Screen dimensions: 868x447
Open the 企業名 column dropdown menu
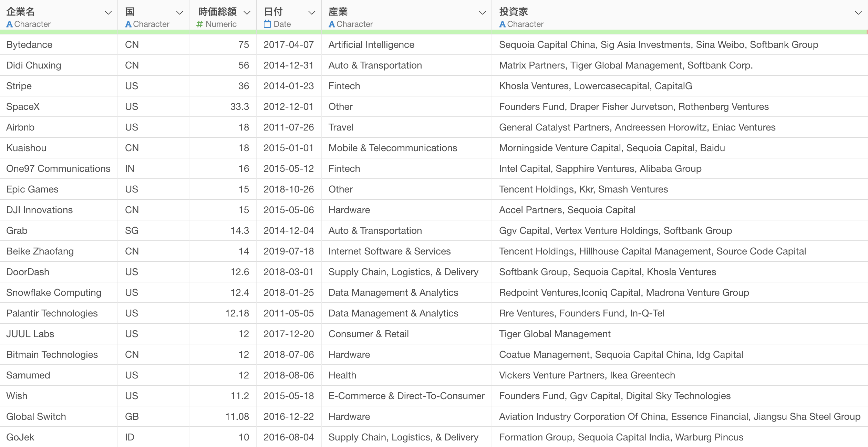108,13
